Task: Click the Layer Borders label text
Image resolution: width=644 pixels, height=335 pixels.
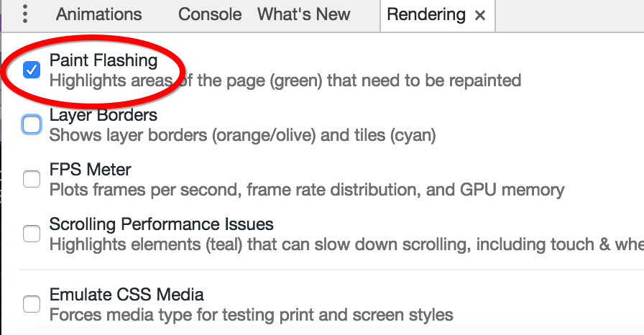Action: (x=103, y=115)
